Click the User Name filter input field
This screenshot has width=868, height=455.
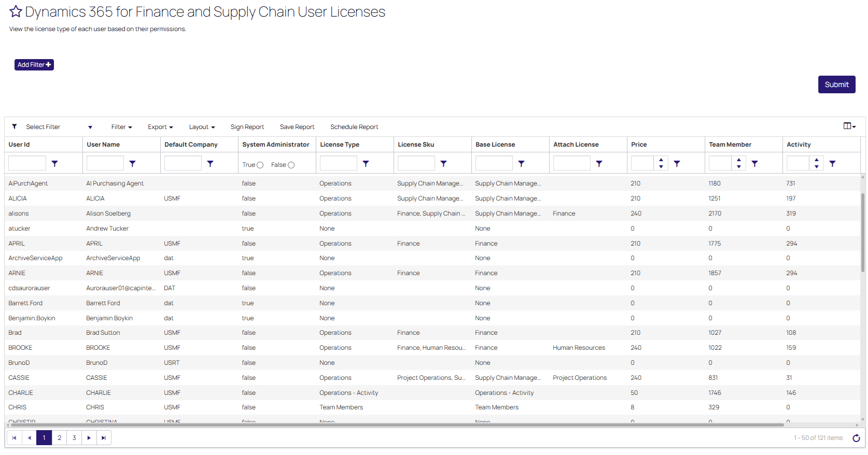point(105,163)
